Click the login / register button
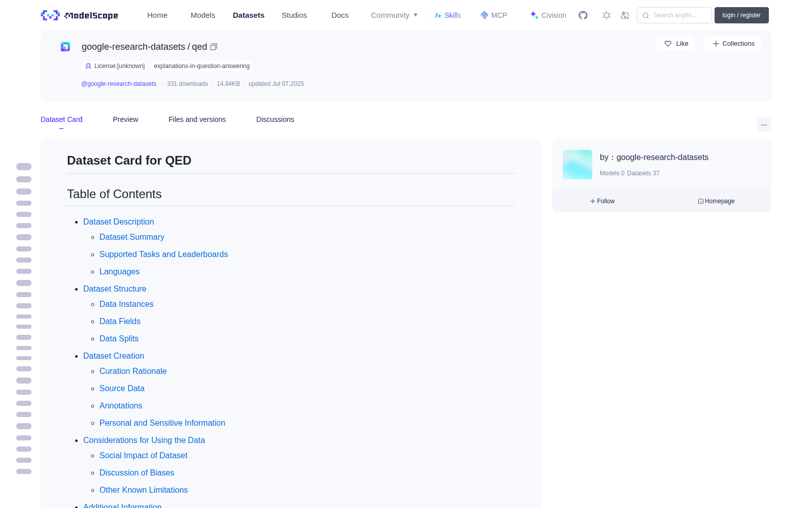This screenshot has width=812, height=508. pyautogui.click(x=741, y=15)
